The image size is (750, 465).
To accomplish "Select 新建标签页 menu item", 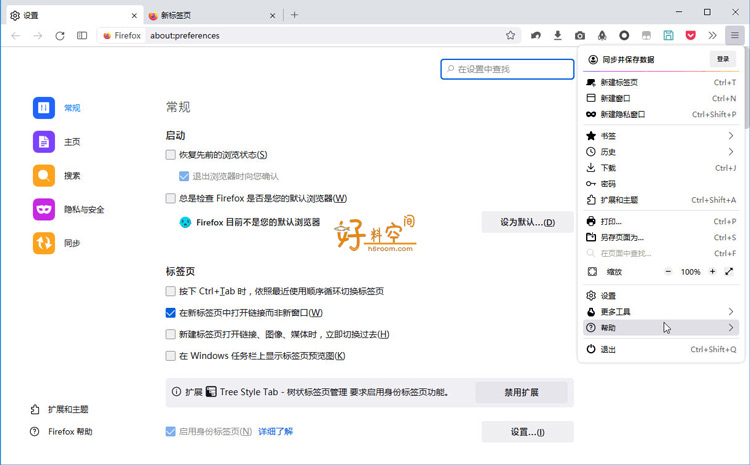I will pos(661,82).
